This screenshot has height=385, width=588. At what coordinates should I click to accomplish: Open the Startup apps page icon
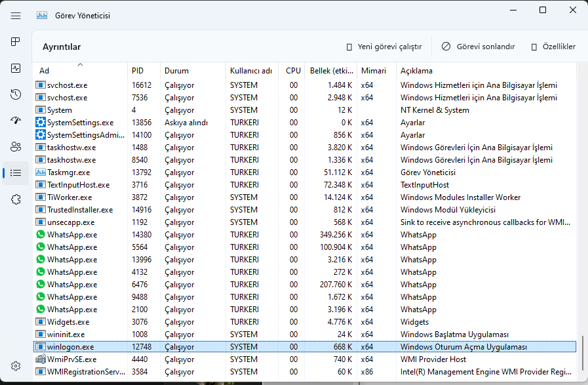pyautogui.click(x=16, y=121)
